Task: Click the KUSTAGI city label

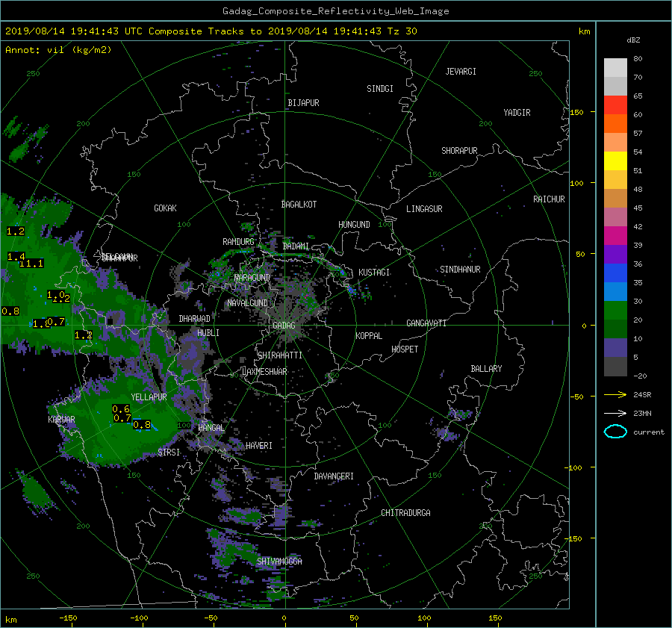Action: click(374, 273)
